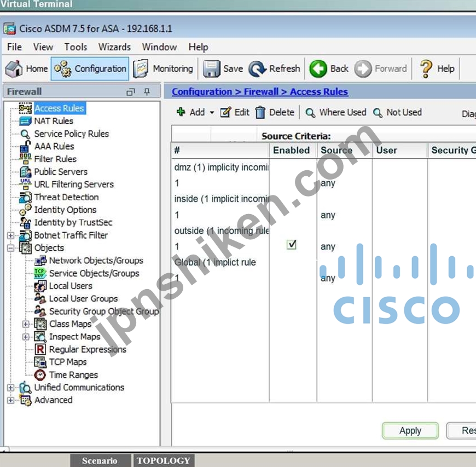
Task: Click the User column header
Action: pos(400,150)
